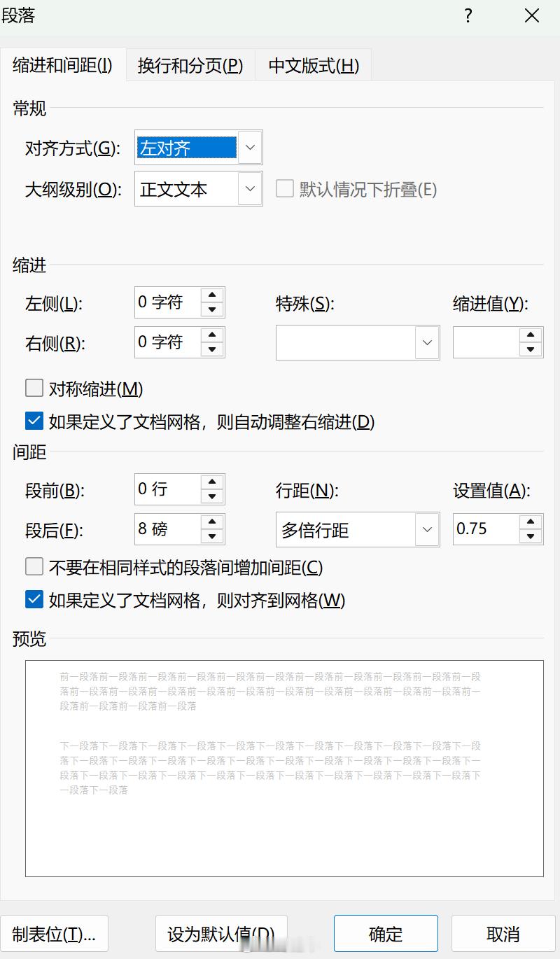Screen dimensions: 560x959
Task: Click the 制表位 tabs button
Action: (55, 934)
